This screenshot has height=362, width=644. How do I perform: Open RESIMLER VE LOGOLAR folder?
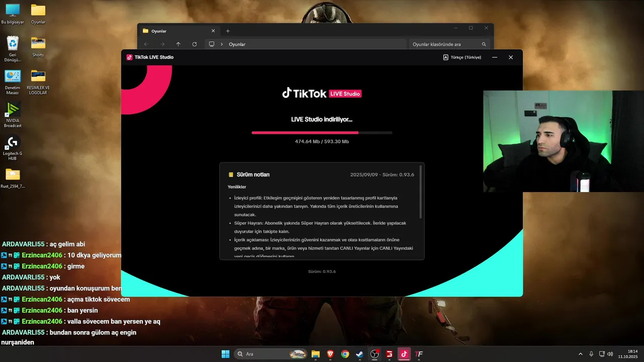pos(38,82)
